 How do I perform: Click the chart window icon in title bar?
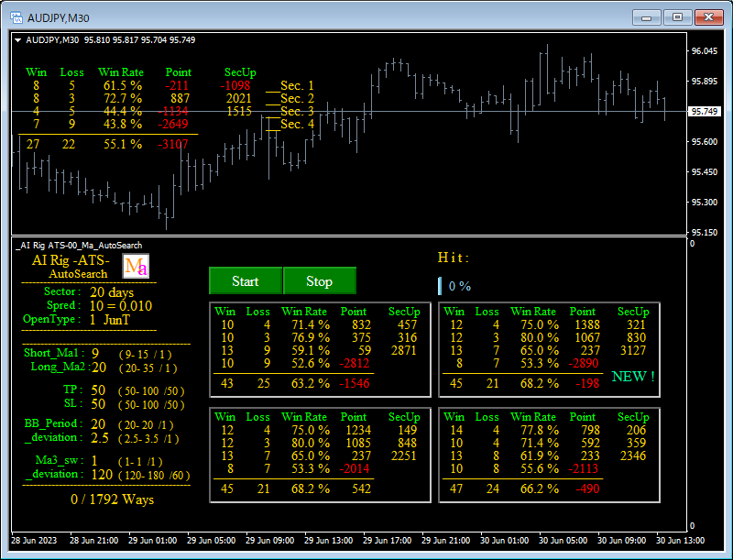pyautogui.click(x=16, y=17)
